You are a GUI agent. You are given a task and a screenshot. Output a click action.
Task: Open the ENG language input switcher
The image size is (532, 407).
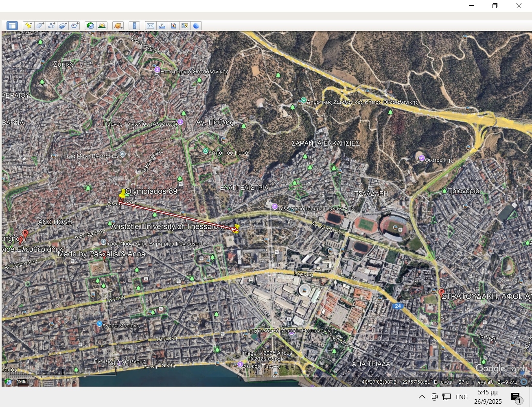(462, 397)
